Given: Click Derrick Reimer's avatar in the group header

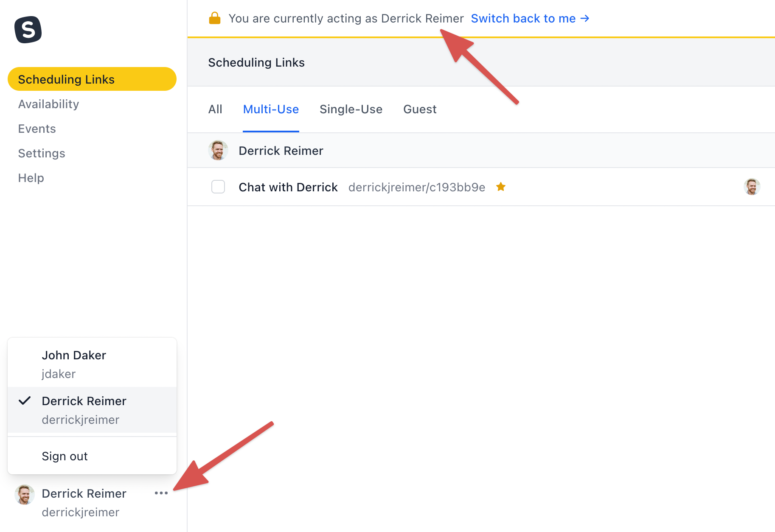Looking at the screenshot, I should [218, 151].
